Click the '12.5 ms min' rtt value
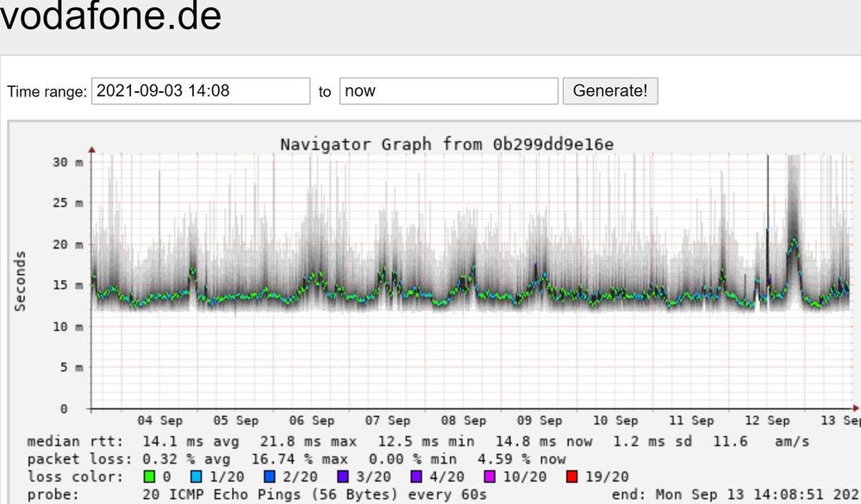This screenshot has width=861, height=504. (x=426, y=441)
